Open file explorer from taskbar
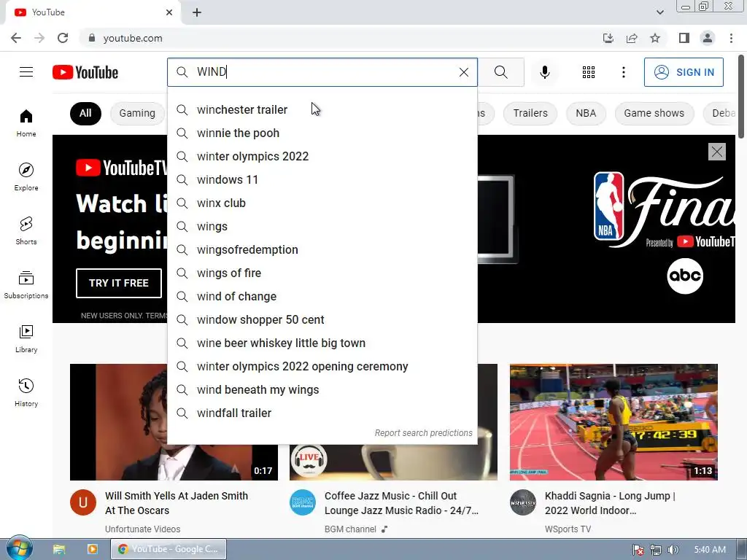 (x=59, y=549)
